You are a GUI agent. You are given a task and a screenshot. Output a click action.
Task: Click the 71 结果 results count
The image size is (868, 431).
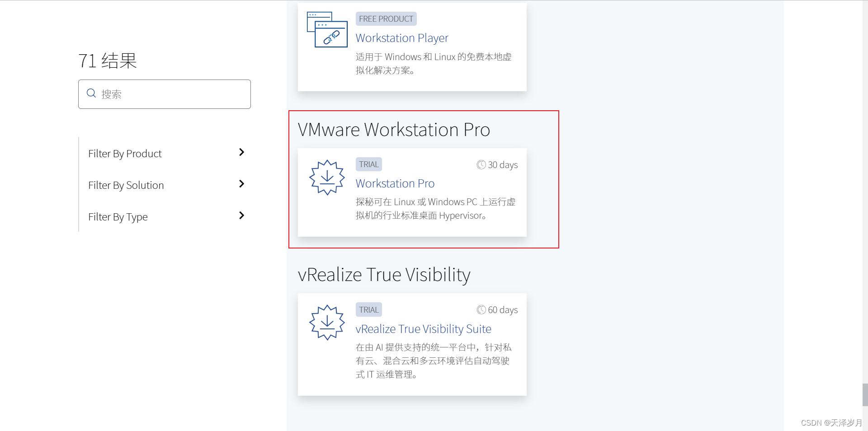tap(108, 61)
